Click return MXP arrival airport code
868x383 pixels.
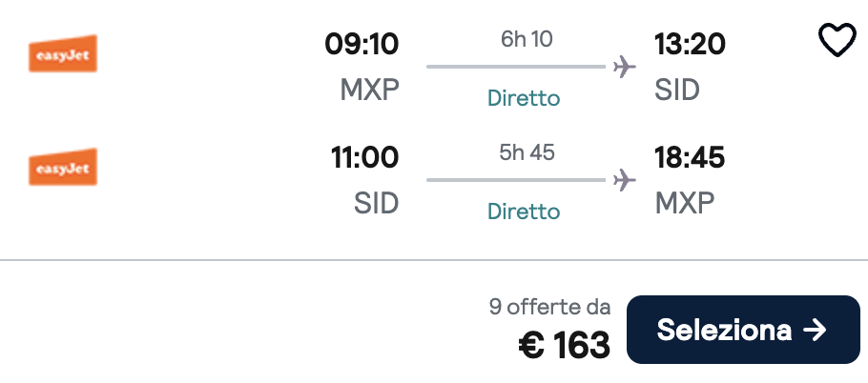click(x=684, y=203)
